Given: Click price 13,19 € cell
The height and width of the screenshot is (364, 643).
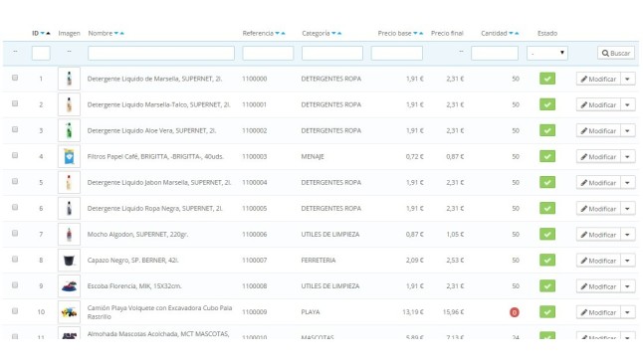Looking at the screenshot, I should click(x=413, y=312).
